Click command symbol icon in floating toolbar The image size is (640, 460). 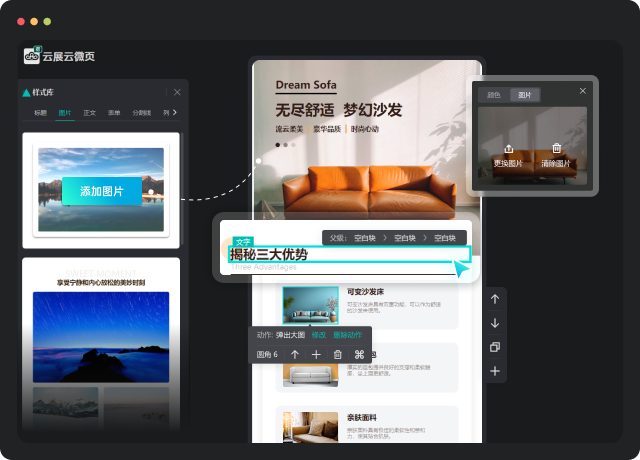click(360, 354)
